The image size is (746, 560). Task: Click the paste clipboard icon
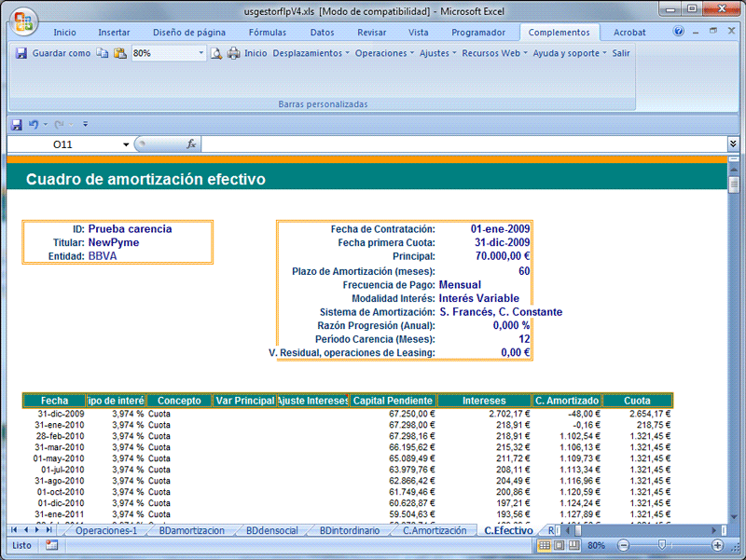click(x=120, y=53)
